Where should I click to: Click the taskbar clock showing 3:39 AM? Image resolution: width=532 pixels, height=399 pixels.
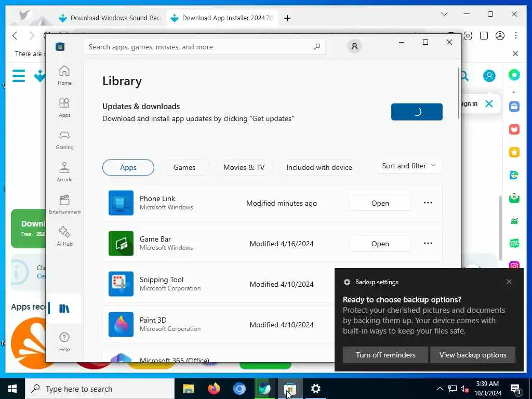(x=487, y=389)
